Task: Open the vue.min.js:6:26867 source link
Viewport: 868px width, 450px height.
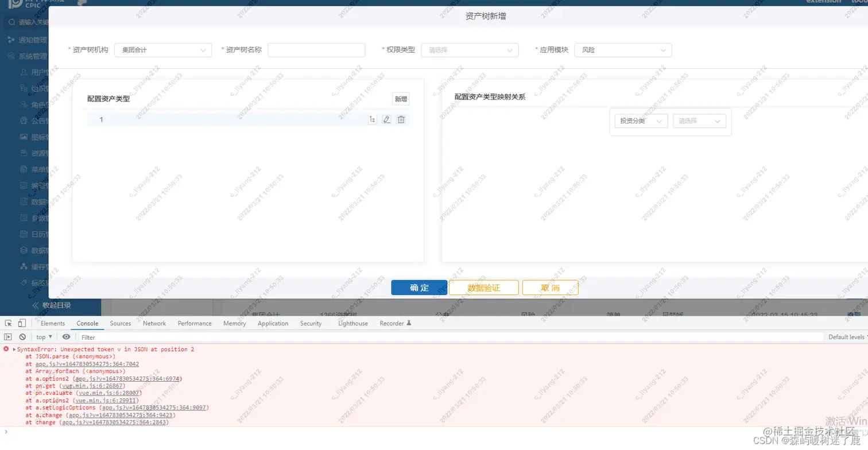Action: tap(92, 386)
